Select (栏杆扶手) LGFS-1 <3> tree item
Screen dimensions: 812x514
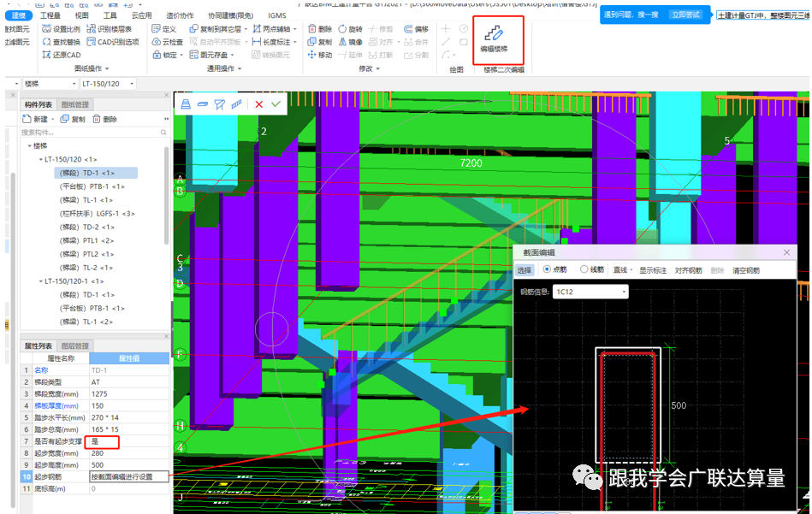tap(97, 213)
